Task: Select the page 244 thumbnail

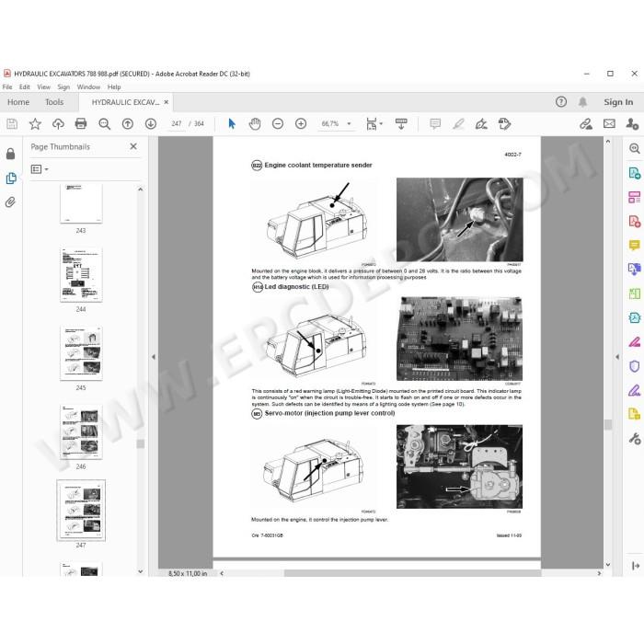Action: (x=81, y=275)
